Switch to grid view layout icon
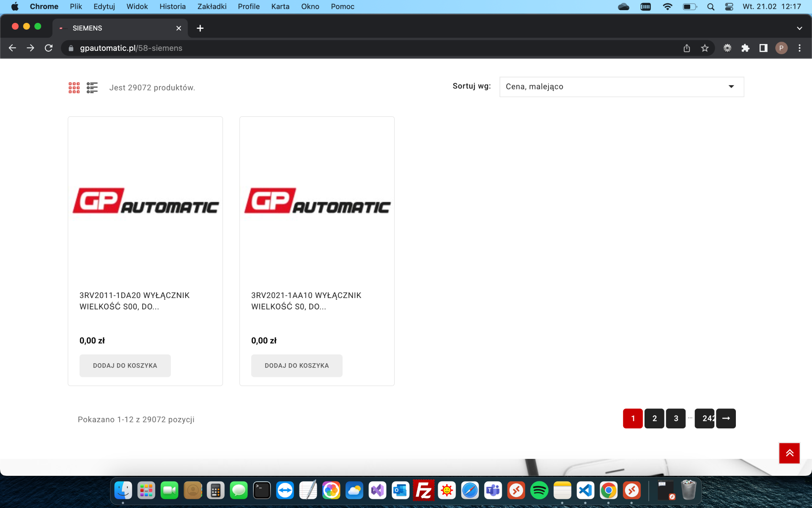Viewport: 812px width, 508px height. click(74, 88)
